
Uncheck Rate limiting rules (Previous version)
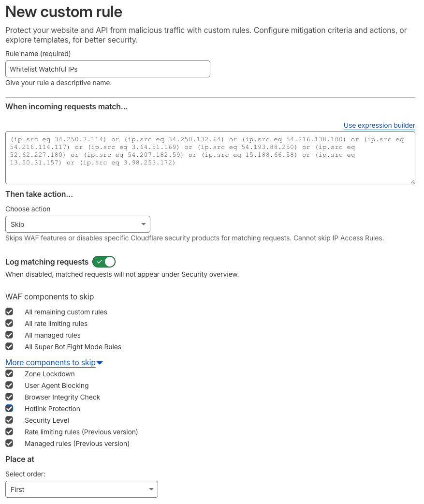pyautogui.click(x=9, y=431)
